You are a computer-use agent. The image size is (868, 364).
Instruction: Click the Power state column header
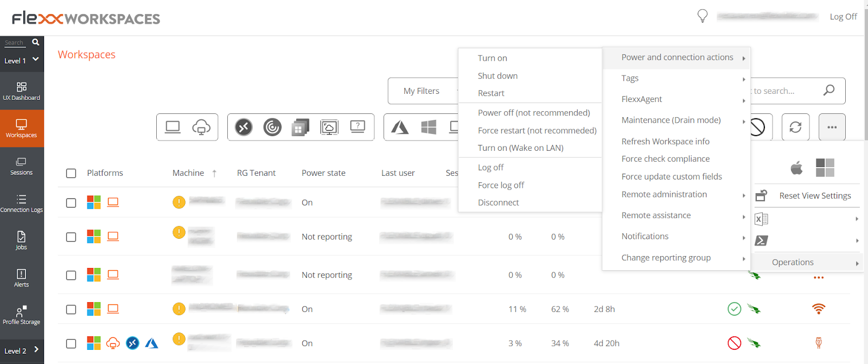click(x=323, y=173)
